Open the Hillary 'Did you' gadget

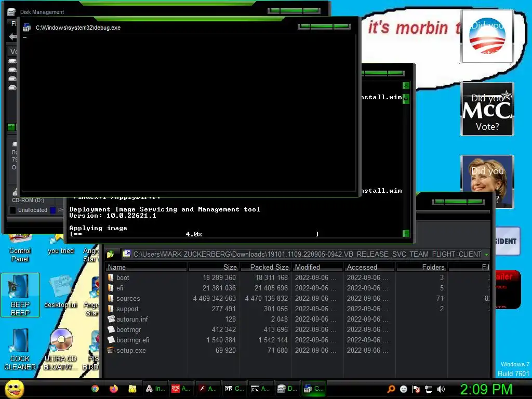coord(487,182)
